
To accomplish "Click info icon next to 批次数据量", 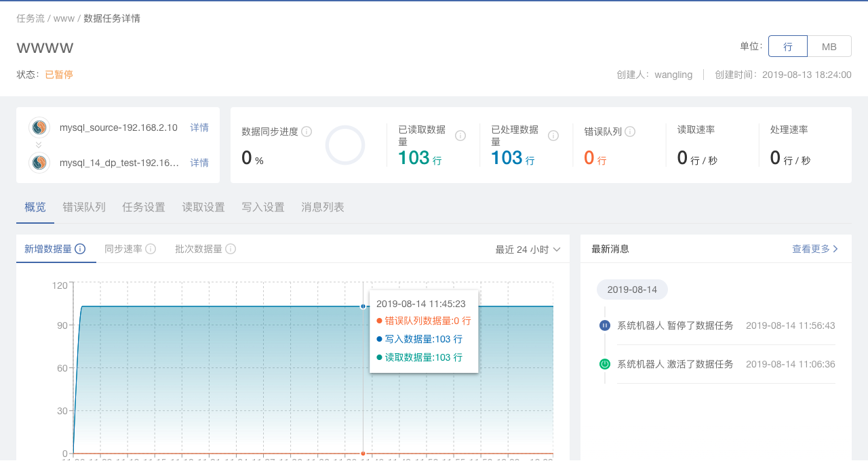I will point(231,249).
